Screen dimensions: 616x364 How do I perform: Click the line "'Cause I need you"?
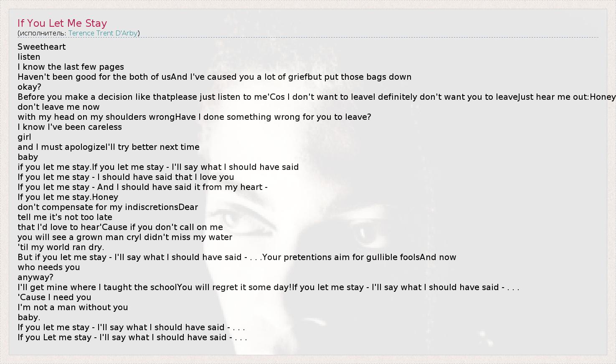pos(54,297)
